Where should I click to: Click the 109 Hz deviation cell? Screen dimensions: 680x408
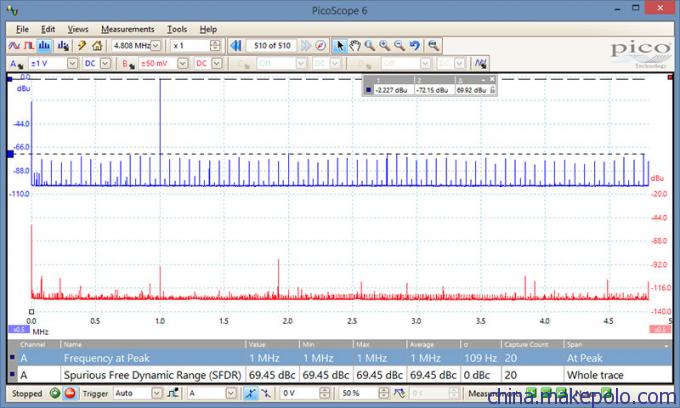click(x=481, y=358)
